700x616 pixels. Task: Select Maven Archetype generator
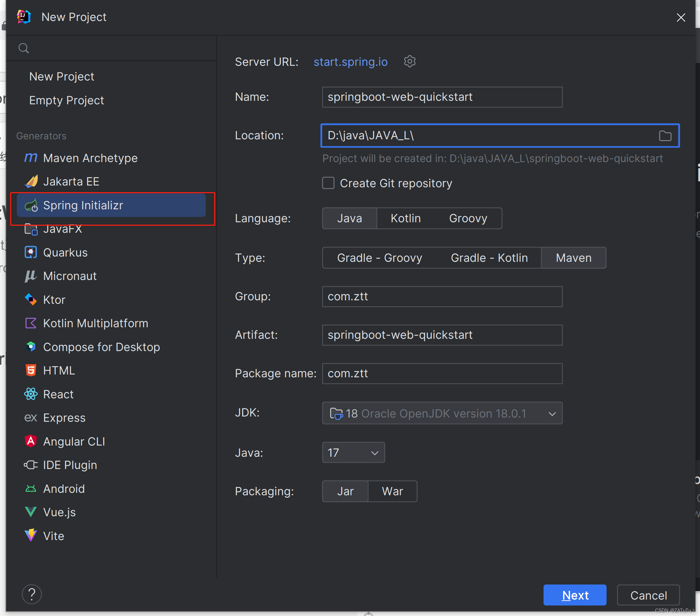point(111,158)
